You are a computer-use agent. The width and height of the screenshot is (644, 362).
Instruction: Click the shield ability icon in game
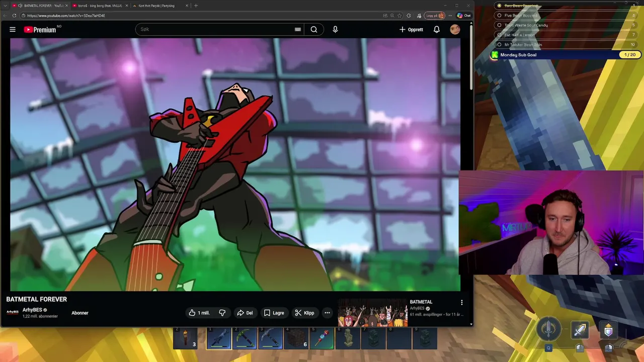pyautogui.click(x=608, y=330)
